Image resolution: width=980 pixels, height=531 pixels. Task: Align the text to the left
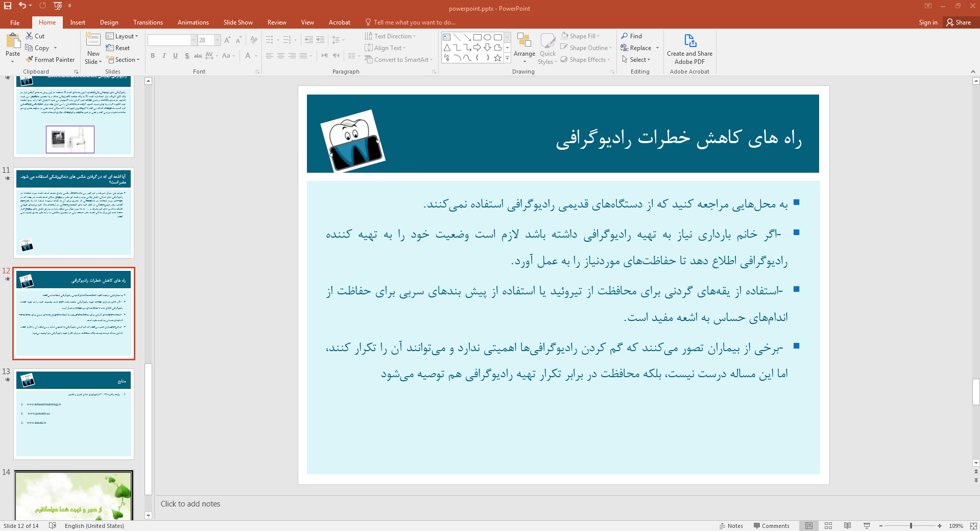[x=270, y=56]
